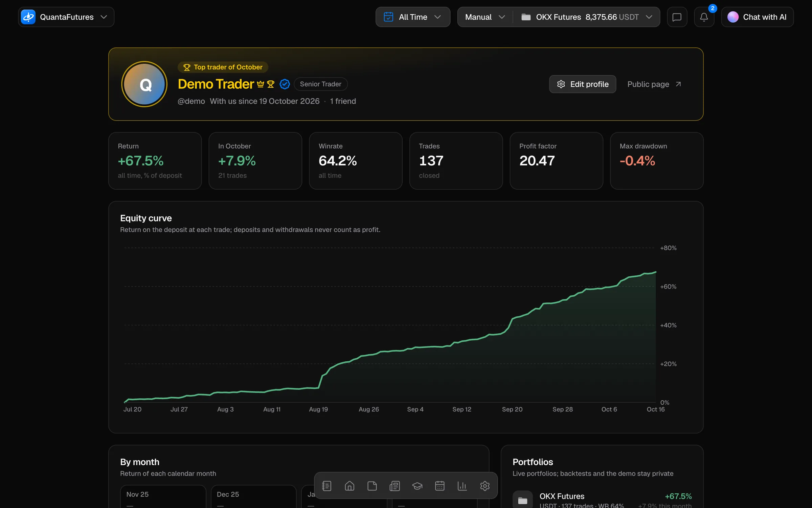Screen dimensions: 812x508
Task: Go to home via dock house icon
Action: [349, 486]
